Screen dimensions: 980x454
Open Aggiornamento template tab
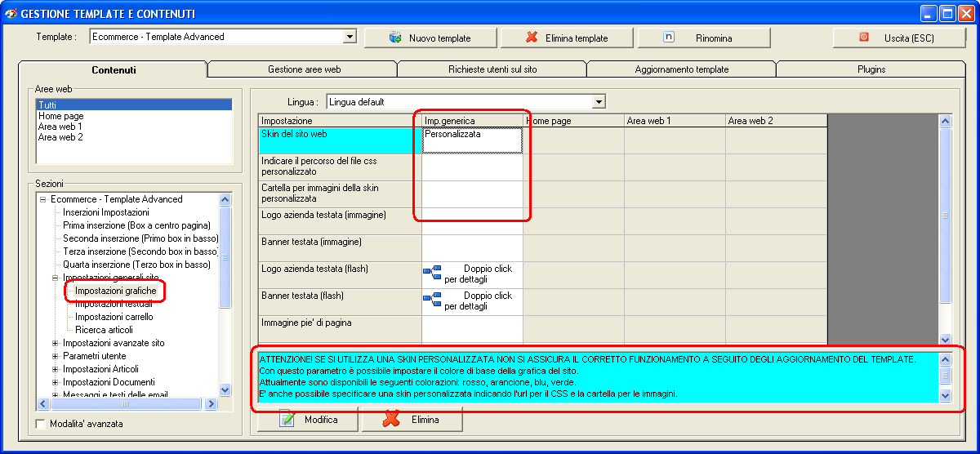(x=682, y=69)
